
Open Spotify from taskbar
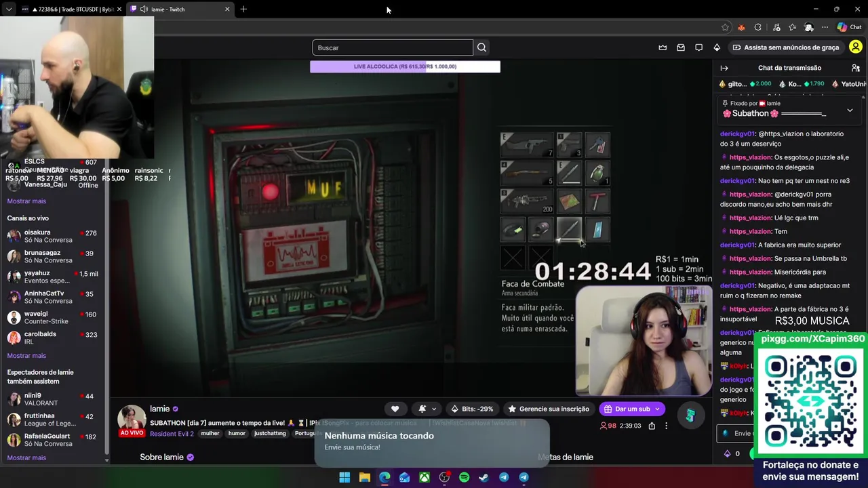[x=465, y=477]
